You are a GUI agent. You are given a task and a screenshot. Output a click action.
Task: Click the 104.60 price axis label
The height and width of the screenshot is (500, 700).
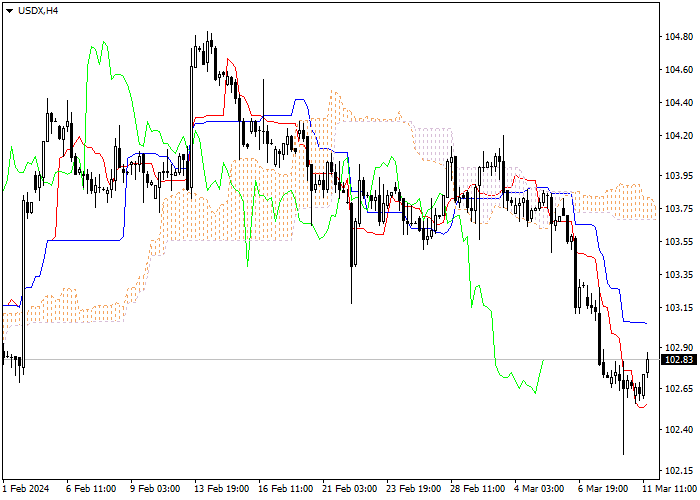[679, 70]
